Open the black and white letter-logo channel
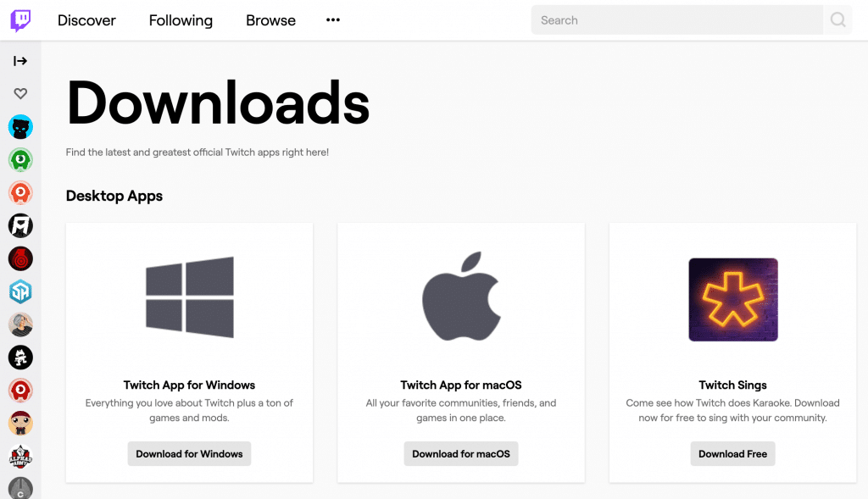868x499 pixels. point(20,225)
